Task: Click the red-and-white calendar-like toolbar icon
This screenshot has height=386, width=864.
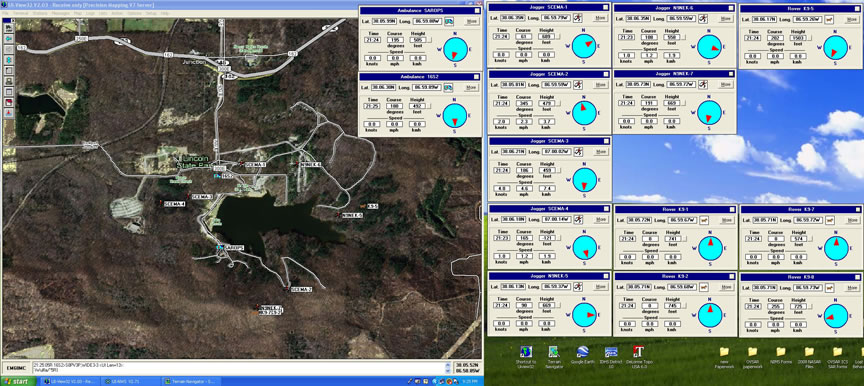Action: coord(9,102)
